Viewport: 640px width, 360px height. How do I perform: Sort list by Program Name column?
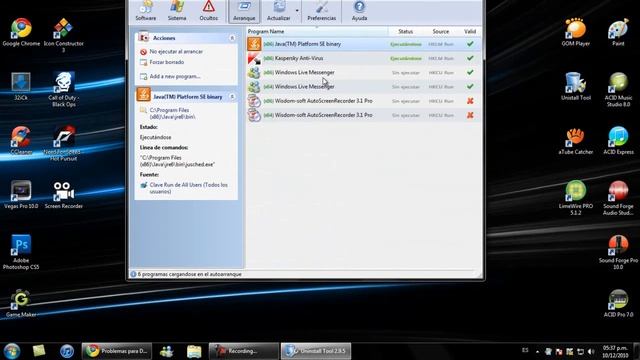click(266, 31)
